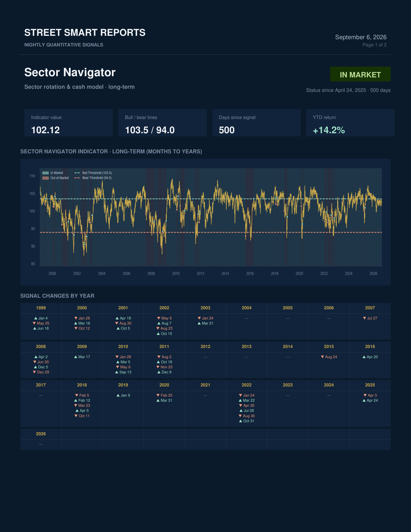Click the Page 1 of 2 indicator
The height and width of the screenshot is (532, 411).
point(374,45)
